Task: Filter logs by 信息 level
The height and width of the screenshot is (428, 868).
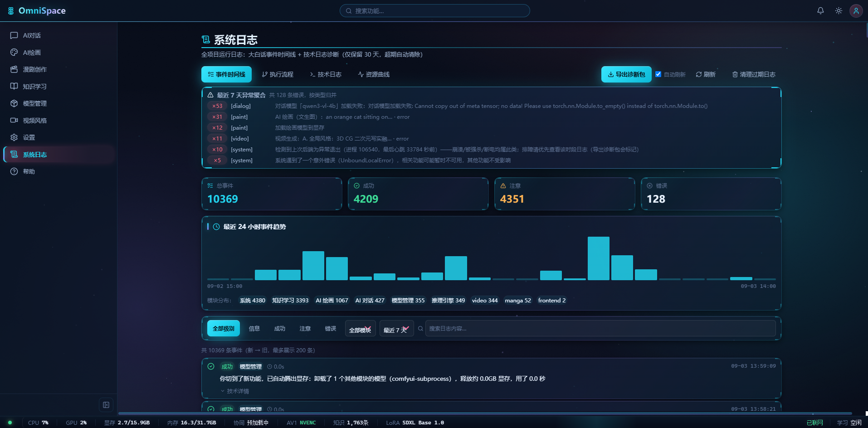Action: click(254, 328)
